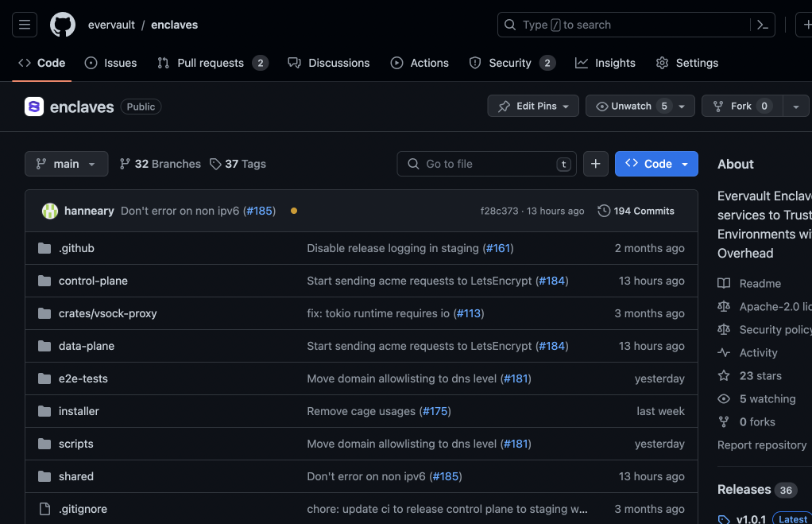The width and height of the screenshot is (812, 524).
Task: Expand the main branch selector dropdown
Action: coord(66,164)
